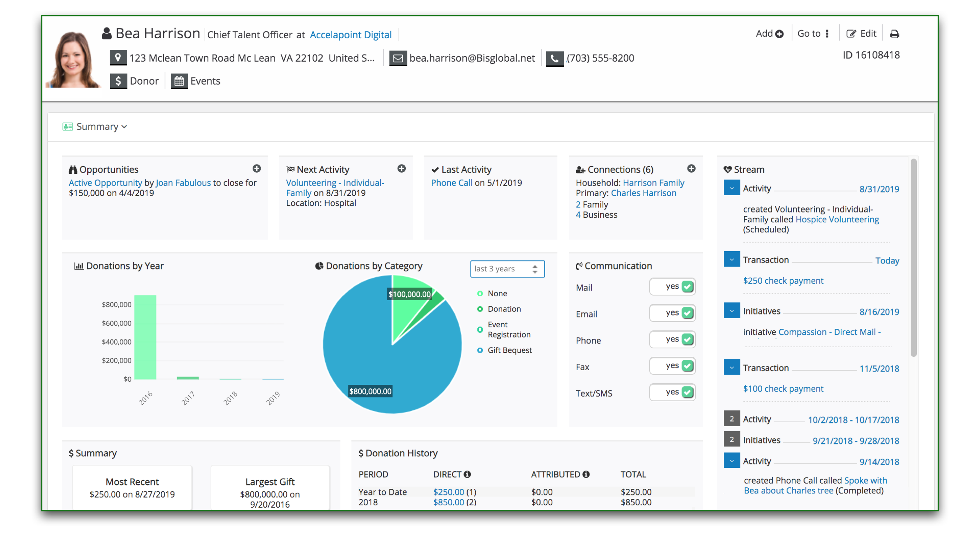Click the printer icon in header
This screenshot has height=549, width=980.
(x=894, y=34)
